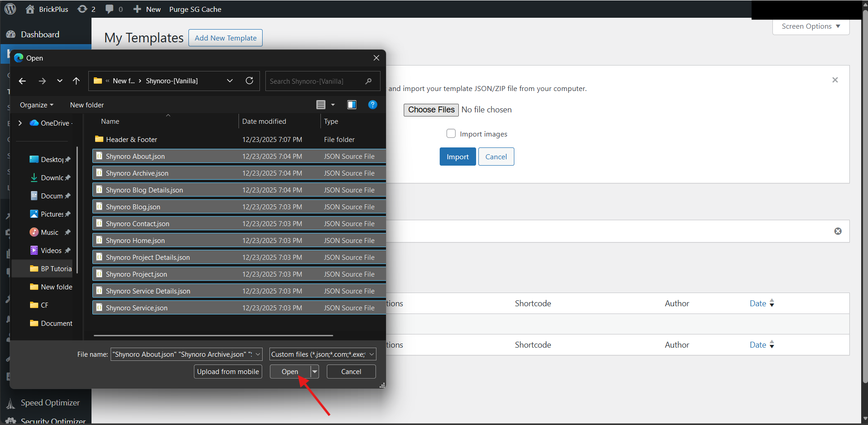Select the Shynoro Service.json file

point(239,308)
